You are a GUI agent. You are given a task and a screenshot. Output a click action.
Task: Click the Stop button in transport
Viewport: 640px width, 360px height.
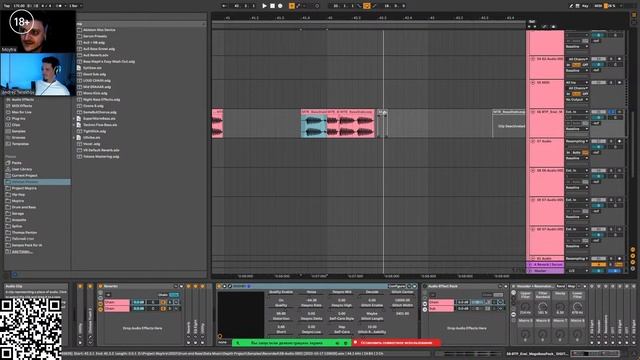[272, 6]
